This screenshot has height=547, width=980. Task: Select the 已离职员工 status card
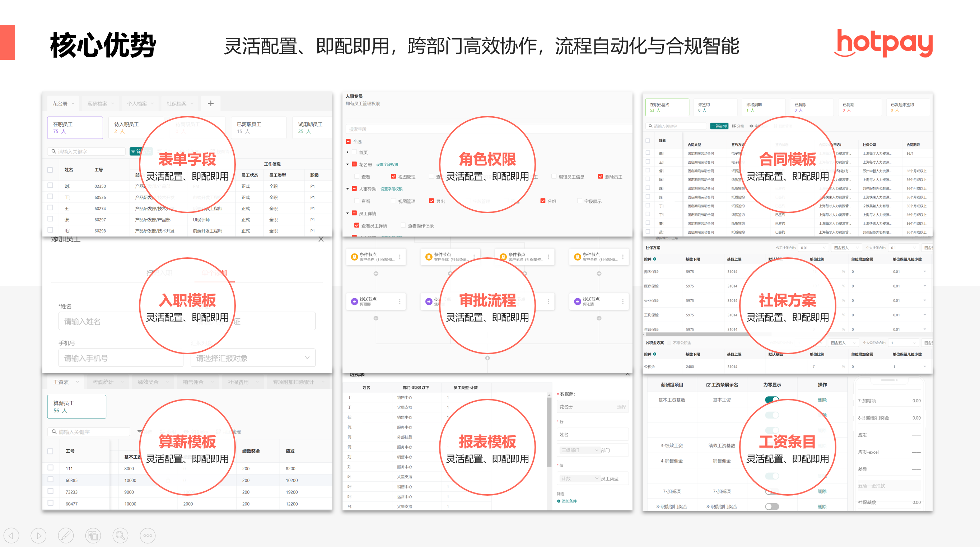(259, 127)
